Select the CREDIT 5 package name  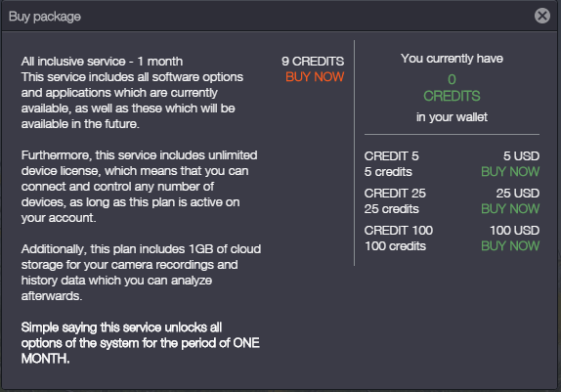click(391, 156)
